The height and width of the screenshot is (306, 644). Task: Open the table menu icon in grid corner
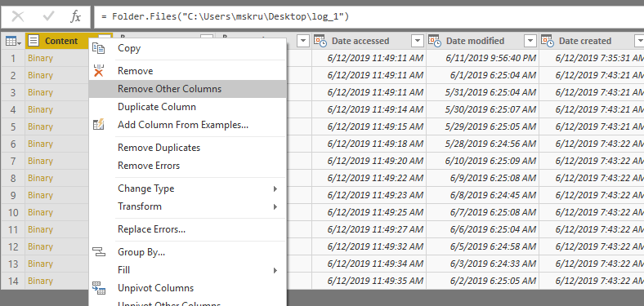(13, 41)
